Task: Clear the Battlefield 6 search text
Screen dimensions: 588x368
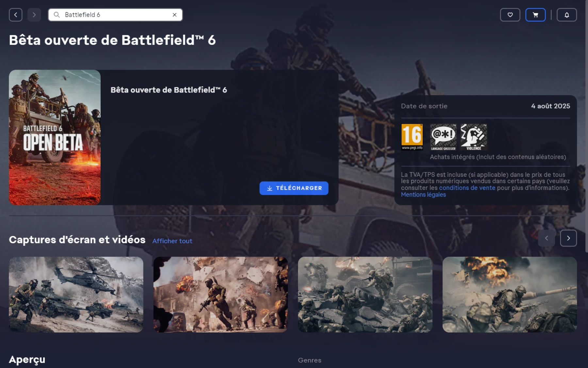Action: pos(174,15)
